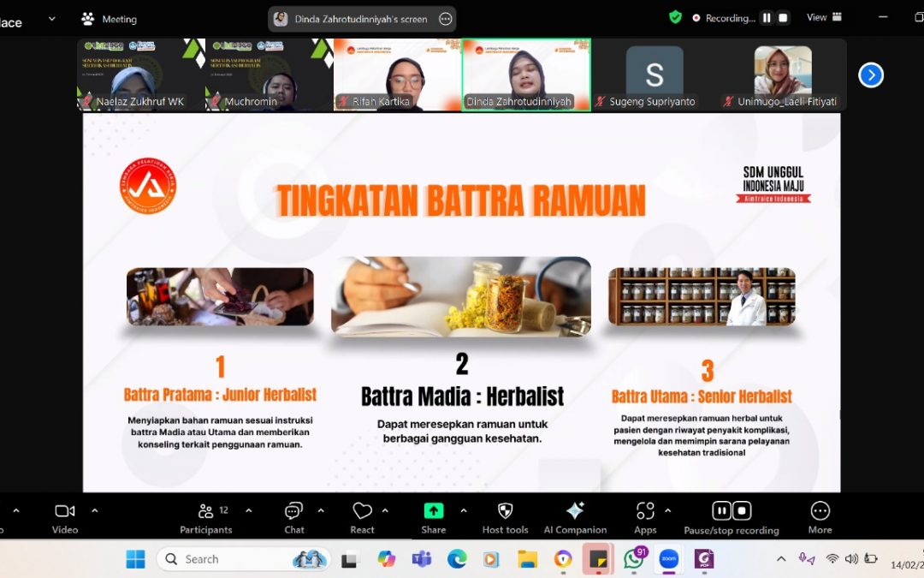Viewport: 924px width, 578px height.
Task: Click the Recording... status label
Action: tap(730, 18)
